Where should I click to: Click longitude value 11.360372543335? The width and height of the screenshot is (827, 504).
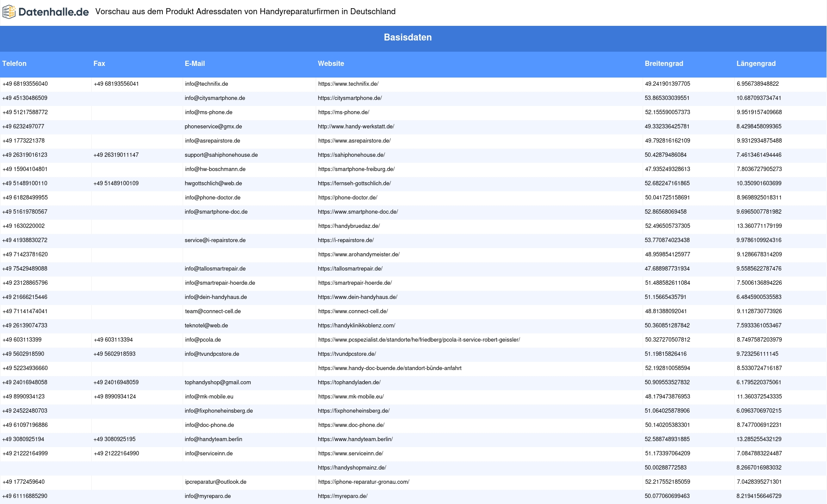[759, 397]
